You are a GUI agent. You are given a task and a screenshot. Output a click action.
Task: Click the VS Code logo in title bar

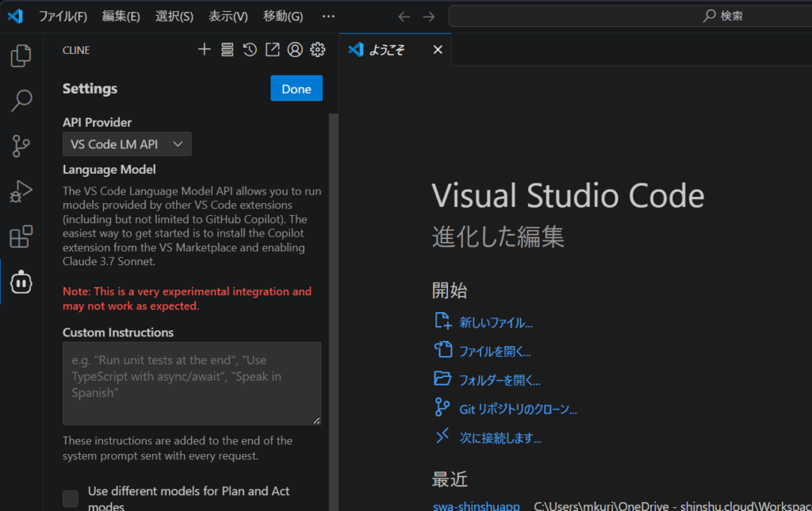[15, 16]
